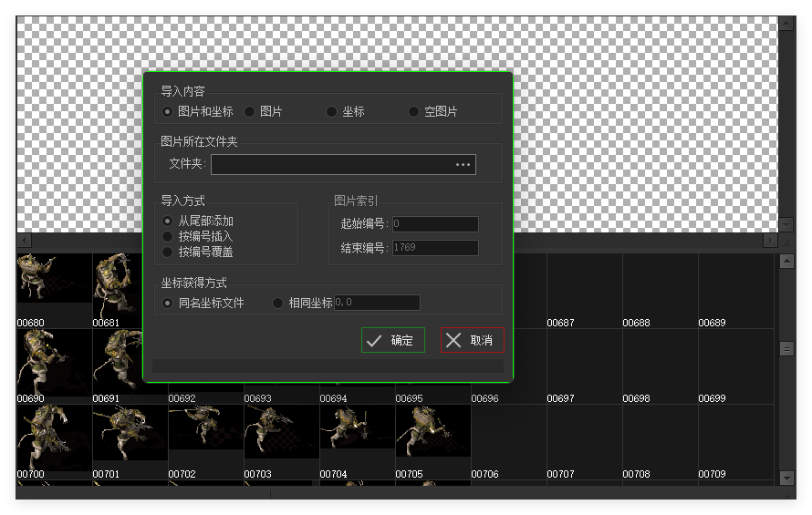
Task: Click the 00694 frame label
Action: [333, 398]
